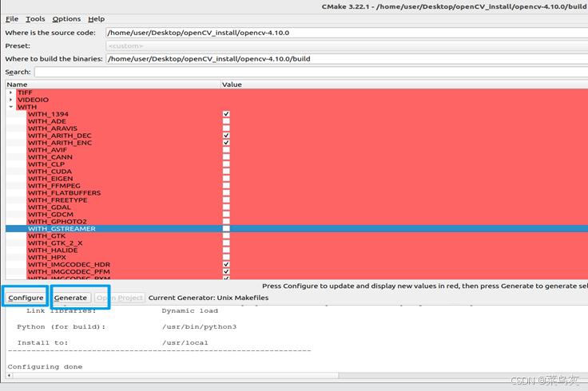Screen dimensions: 588x391
Task: Focus the Search input box
Action: click(312, 72)
